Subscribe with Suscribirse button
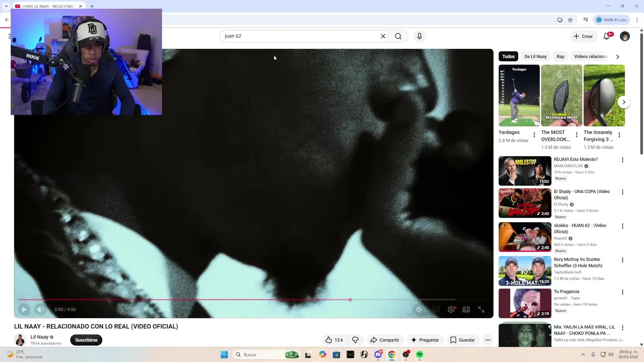644x362 pixels. (x=86, y=340)
